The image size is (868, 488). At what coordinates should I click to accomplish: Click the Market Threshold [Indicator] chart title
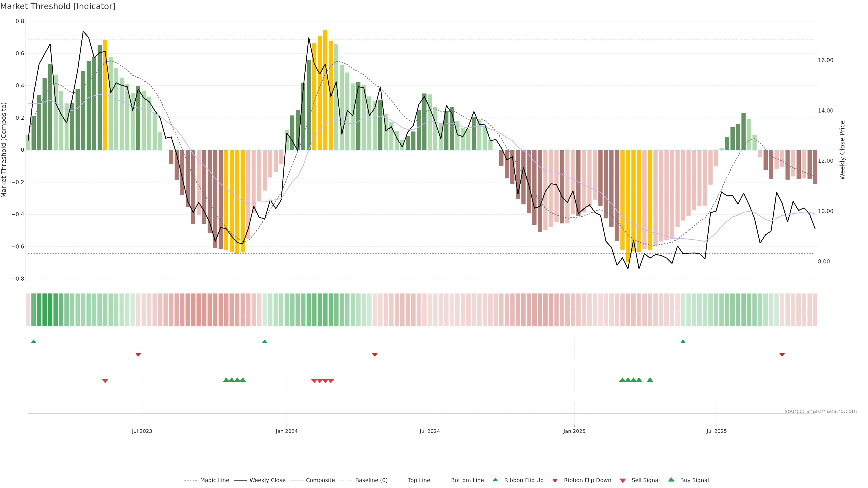(58, 6)
